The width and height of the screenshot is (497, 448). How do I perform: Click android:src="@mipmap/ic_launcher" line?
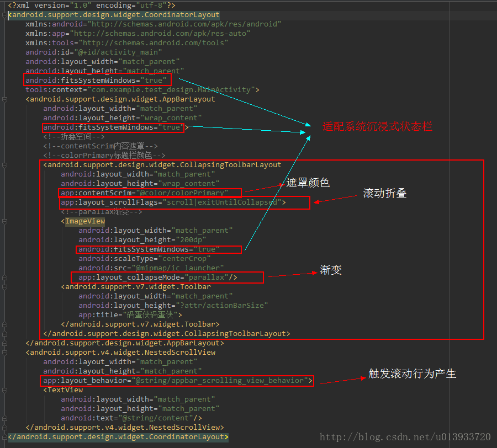pyautogui.click(x=151, y=268)
